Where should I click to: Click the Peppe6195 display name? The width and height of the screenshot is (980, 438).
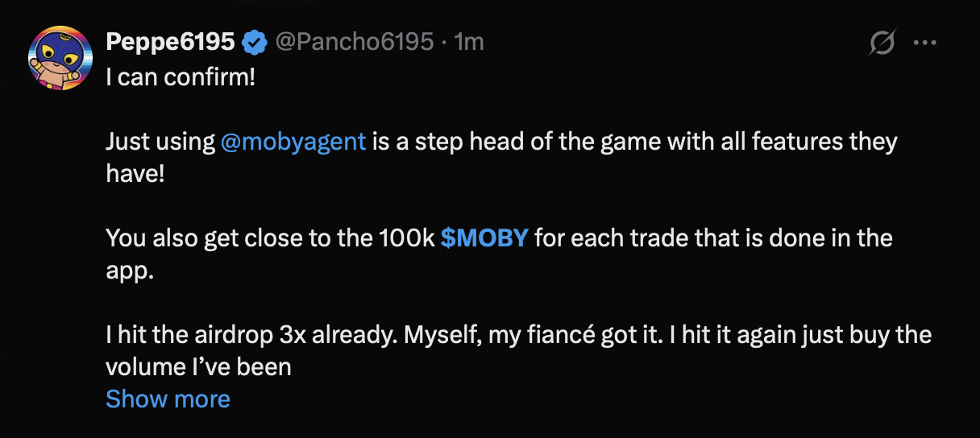[171, 42]
